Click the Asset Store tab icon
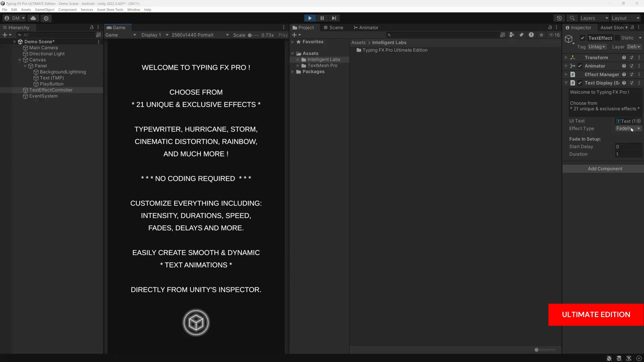The height and width of the screenshot is (362, 644). coord(612,27)
